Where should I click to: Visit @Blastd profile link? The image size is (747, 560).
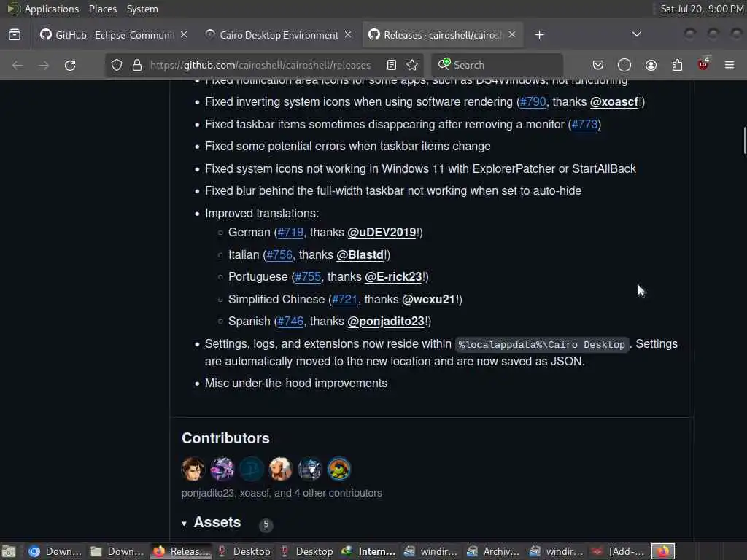click(x=360, y=254)
